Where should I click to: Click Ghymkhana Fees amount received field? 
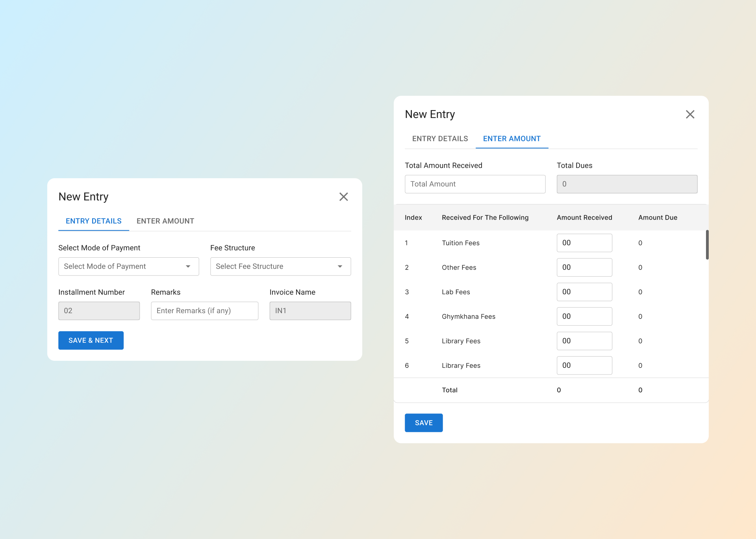tap(585, 316)
